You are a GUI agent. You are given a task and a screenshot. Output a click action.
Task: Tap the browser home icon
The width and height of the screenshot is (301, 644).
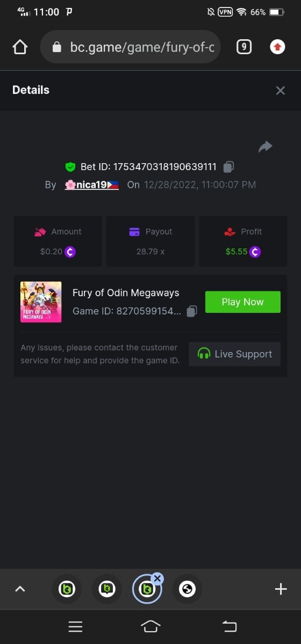point(20,47)
